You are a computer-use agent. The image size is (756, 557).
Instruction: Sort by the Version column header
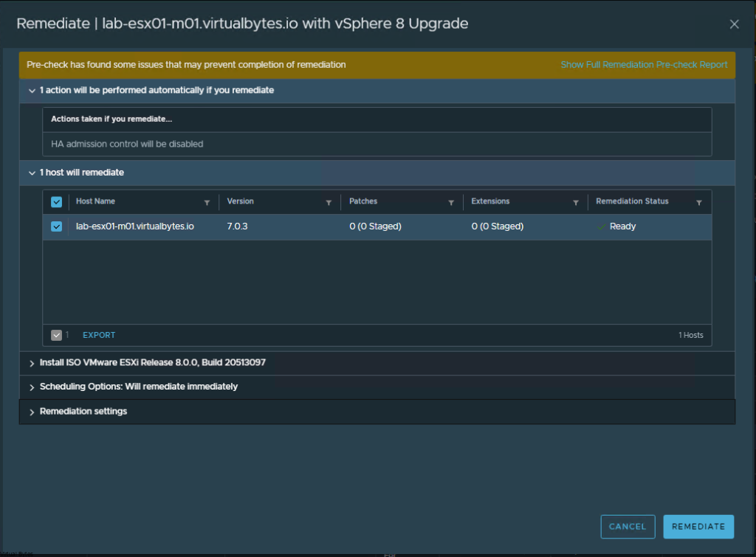(x=240, y=201)
